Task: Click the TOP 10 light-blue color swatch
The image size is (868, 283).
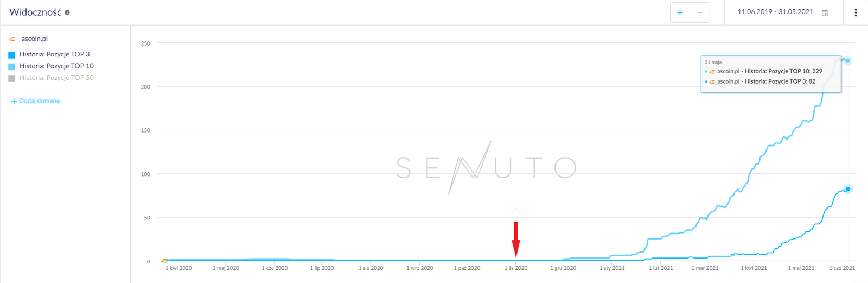Action: (x=12, y=67)
